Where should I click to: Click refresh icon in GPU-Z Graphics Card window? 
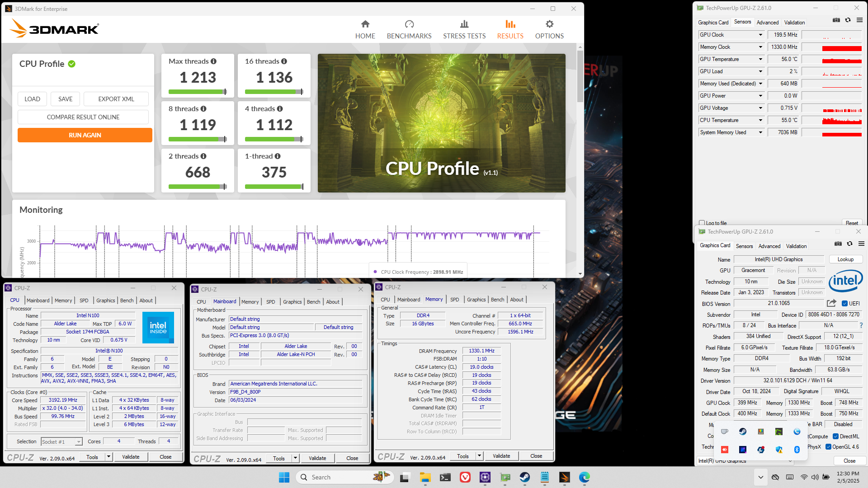pyautogui.click(x=850, y=244)
